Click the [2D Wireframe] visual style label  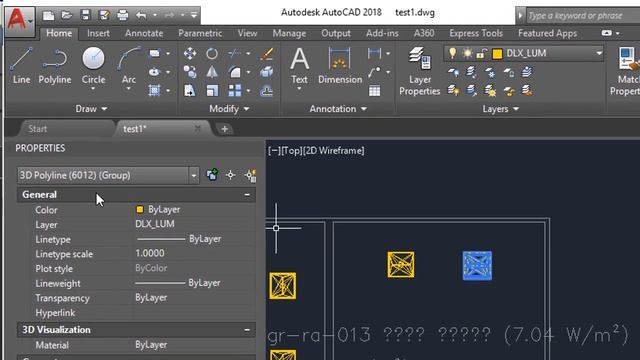(333, 151)
